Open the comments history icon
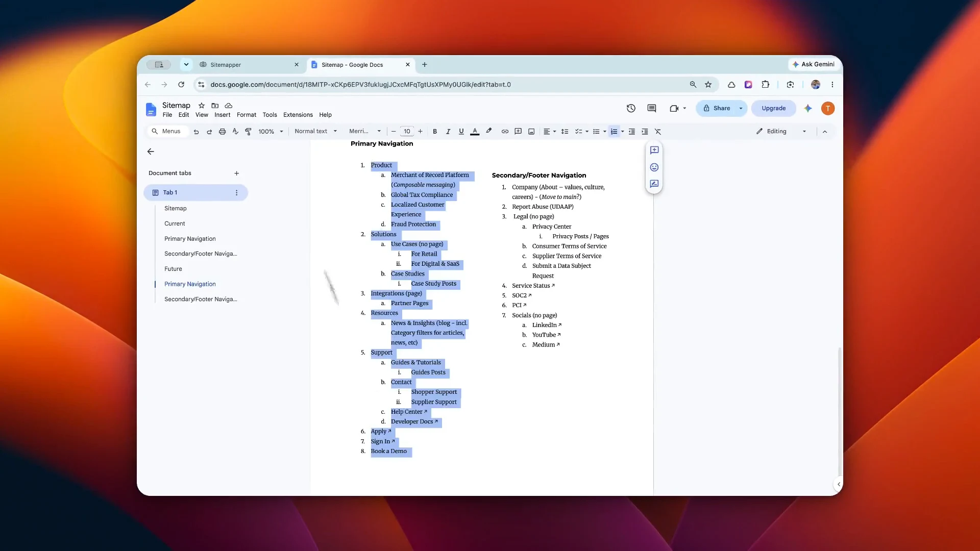This screenshot has width=980, height=551. [x=652, y=108]
